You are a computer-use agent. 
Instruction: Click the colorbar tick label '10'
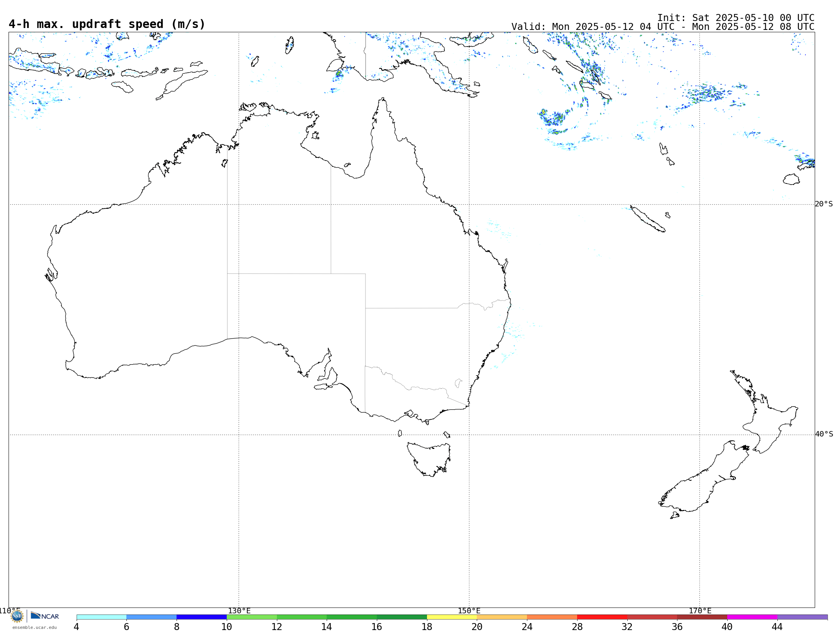tap(226, 627)
